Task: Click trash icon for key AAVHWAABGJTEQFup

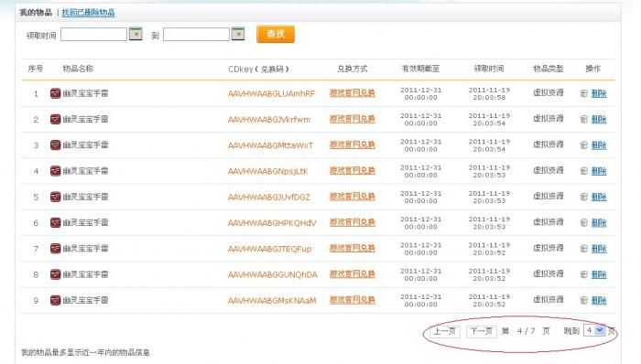Action: 584,249
